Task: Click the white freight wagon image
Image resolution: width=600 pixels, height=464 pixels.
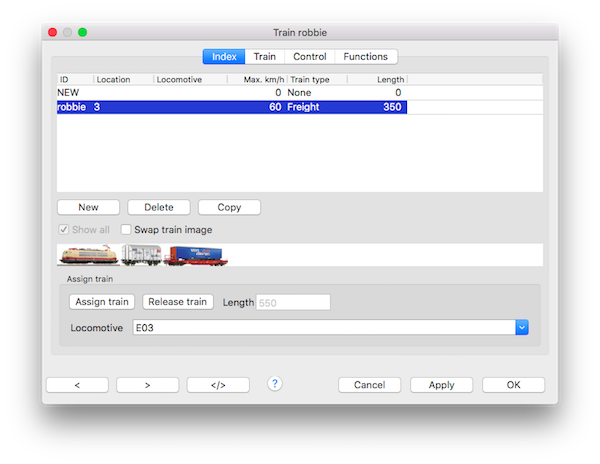Action: (x=141, y=257)
